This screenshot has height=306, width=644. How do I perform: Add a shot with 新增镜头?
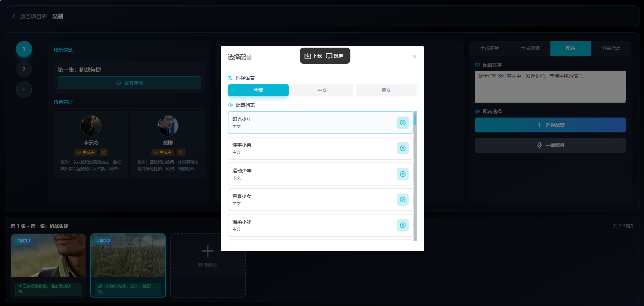tap(207, 265)
